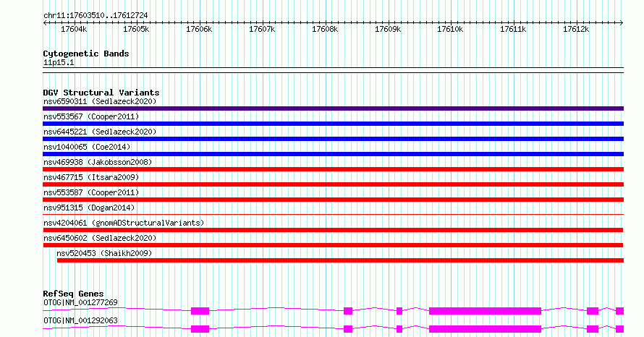Open the nsv467715 (Itsara2009) label
Viewport: 644px width, 337px height.
point(91,177)
